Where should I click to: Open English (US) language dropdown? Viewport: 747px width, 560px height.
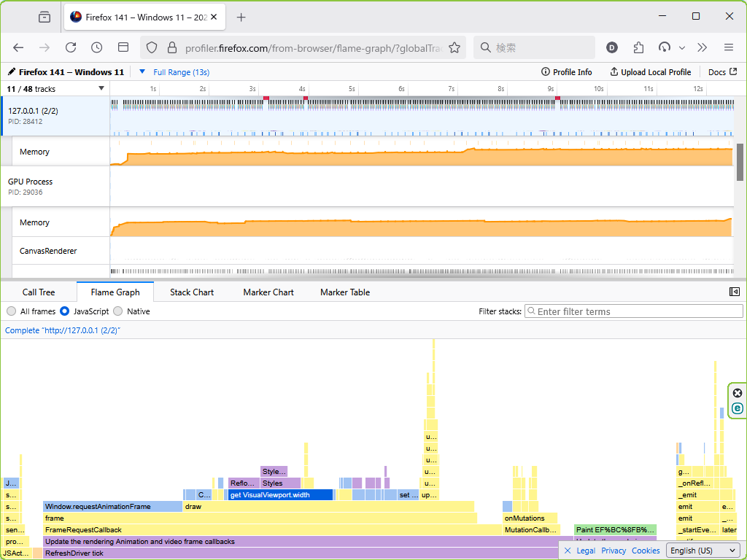coord(703,551)
